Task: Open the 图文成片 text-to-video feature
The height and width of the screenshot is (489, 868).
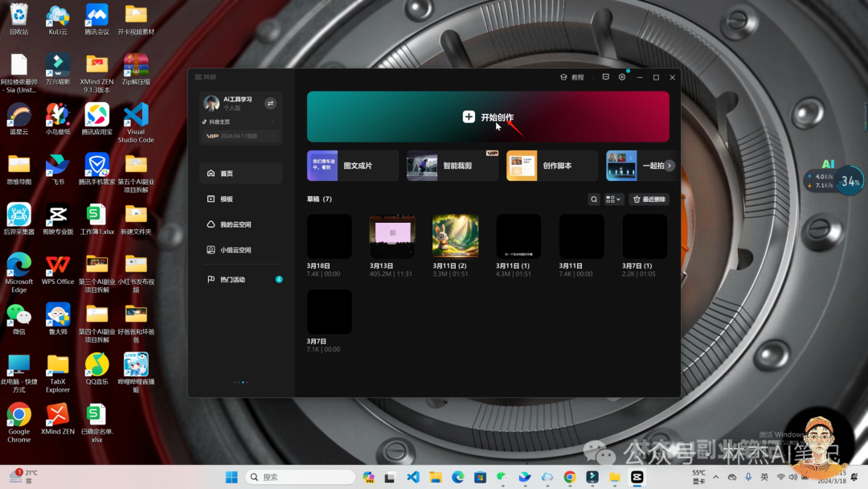Action: (x=353, y=166)
